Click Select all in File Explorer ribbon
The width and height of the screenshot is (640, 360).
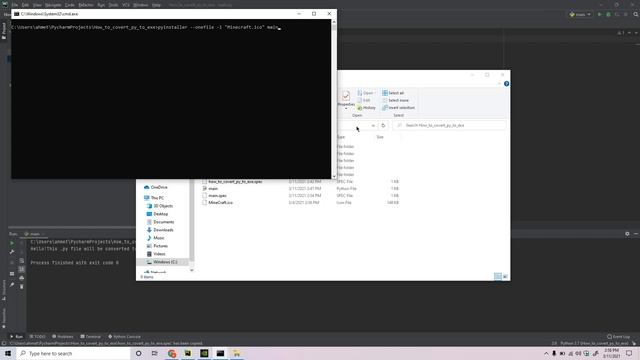(x=393, y=93)
